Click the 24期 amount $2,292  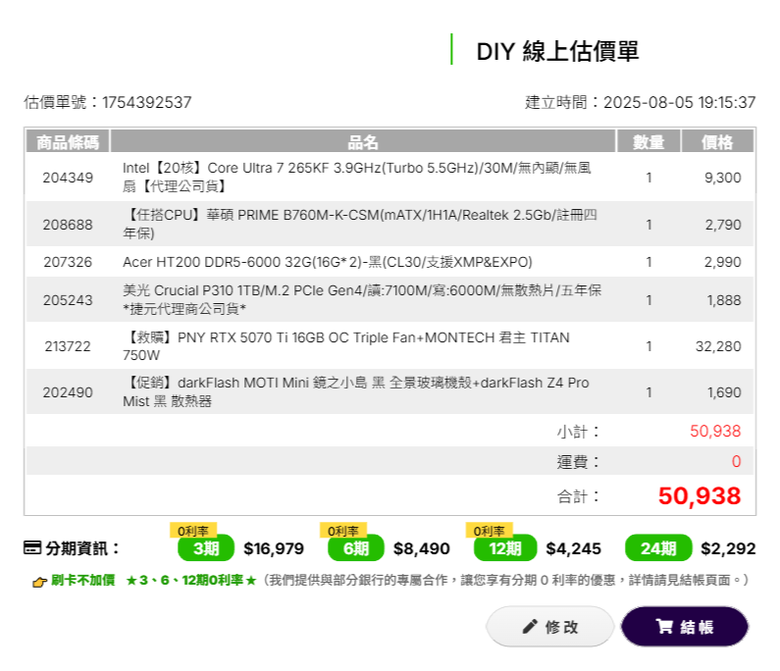[x=728, y=549]
